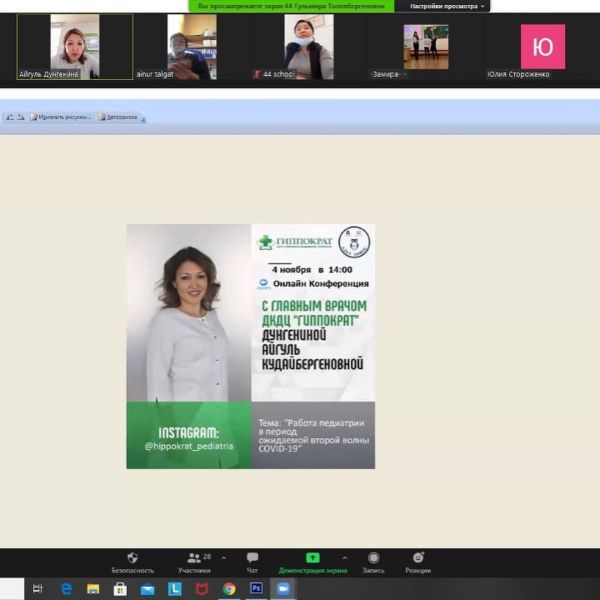Click the Изменить рисунок toolbar button
Image resolution: width=600 pixels, height=600 pixels.
pyautogui.click(x=61, y=117)
